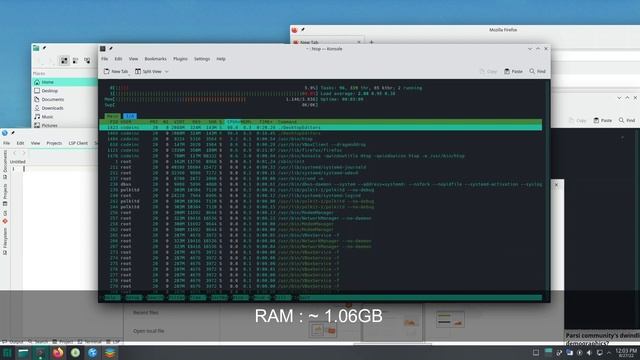Switch Dolphin to details view mode

coord(87,60)
